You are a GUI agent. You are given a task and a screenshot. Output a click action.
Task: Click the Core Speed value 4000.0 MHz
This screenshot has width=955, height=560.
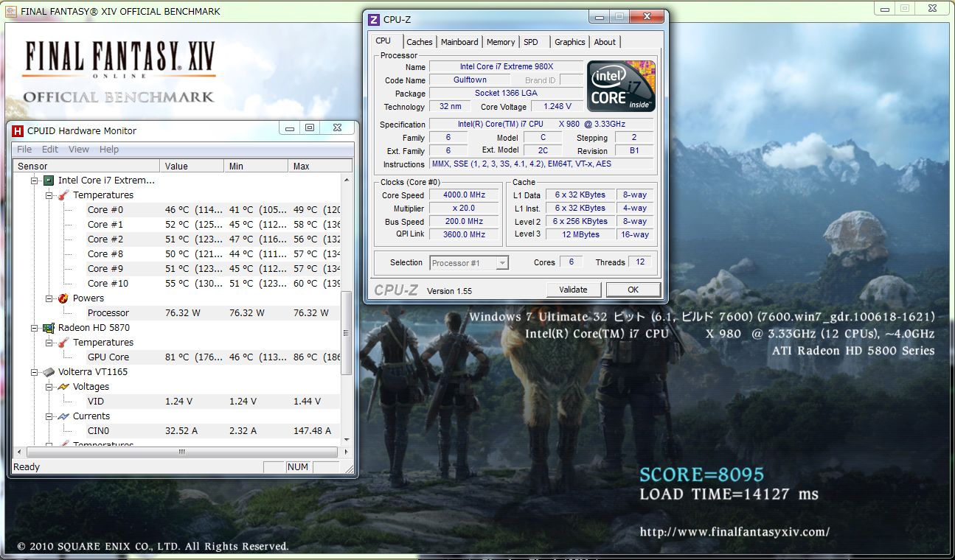point(465,195)
